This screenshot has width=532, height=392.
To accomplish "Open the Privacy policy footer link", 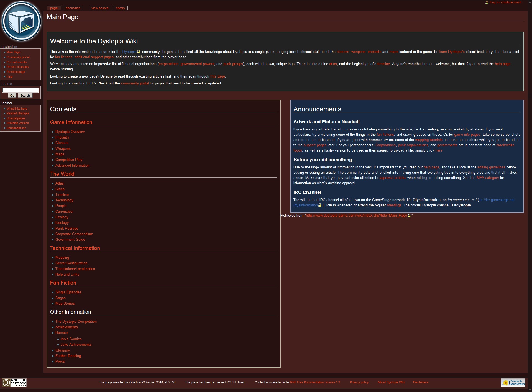I will pos(359,382).
